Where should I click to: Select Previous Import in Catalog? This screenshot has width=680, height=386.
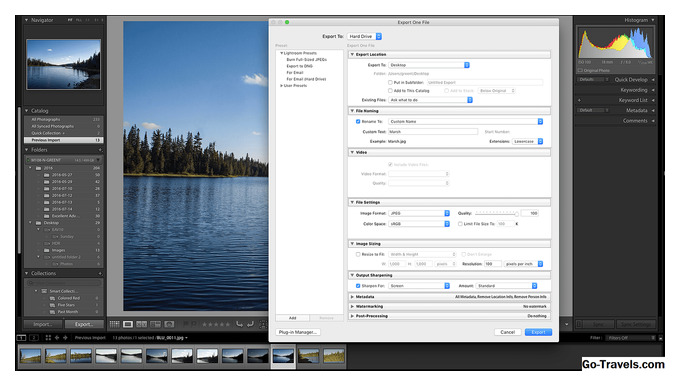click(x=64, y=140)
